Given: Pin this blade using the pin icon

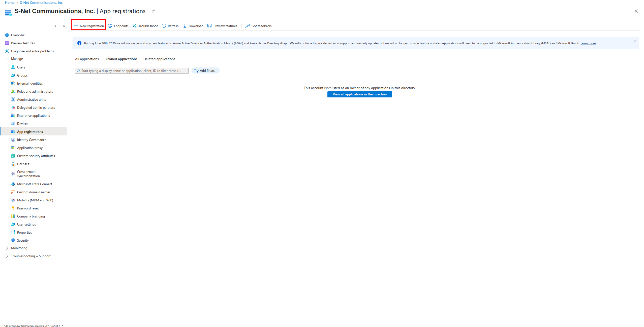Looking at the screenshot, I should (x=153, y=11).
